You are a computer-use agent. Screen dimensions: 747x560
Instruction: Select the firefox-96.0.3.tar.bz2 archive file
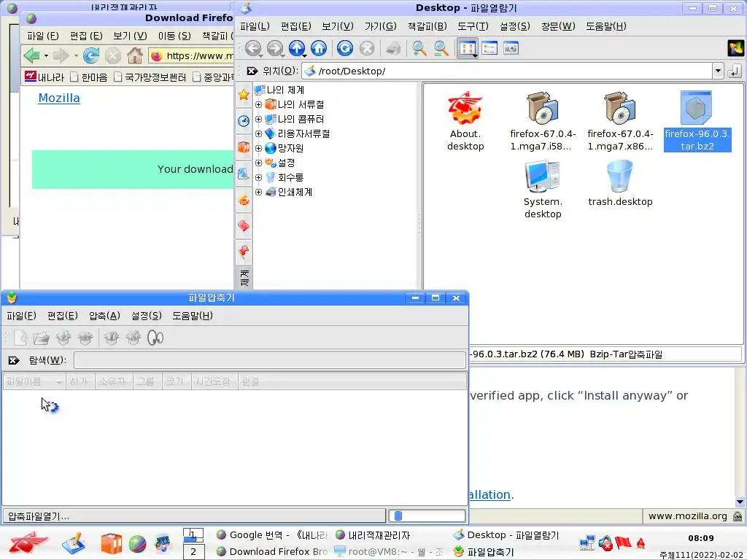click(697, 121)
